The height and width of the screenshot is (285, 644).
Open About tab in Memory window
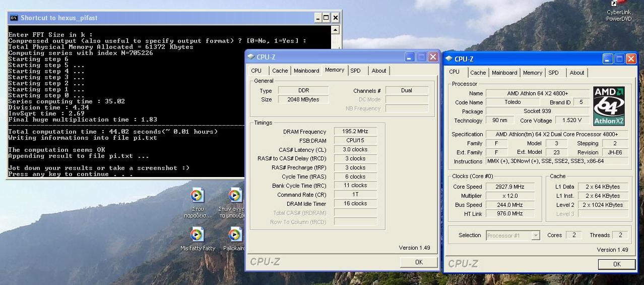pyautogui.click(x=379, y=71)
